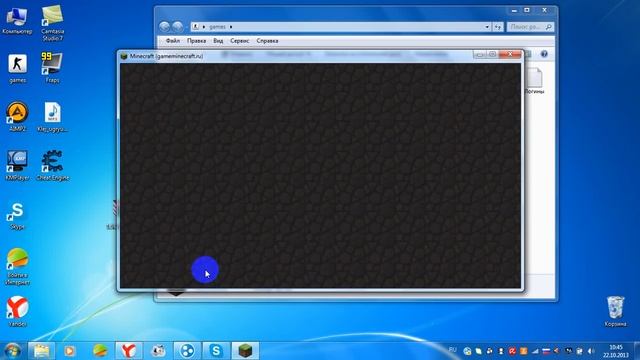This screenshot has height=360, width=640.
Task: Open the Компьютер desktop icon
Action: [17, 20]
